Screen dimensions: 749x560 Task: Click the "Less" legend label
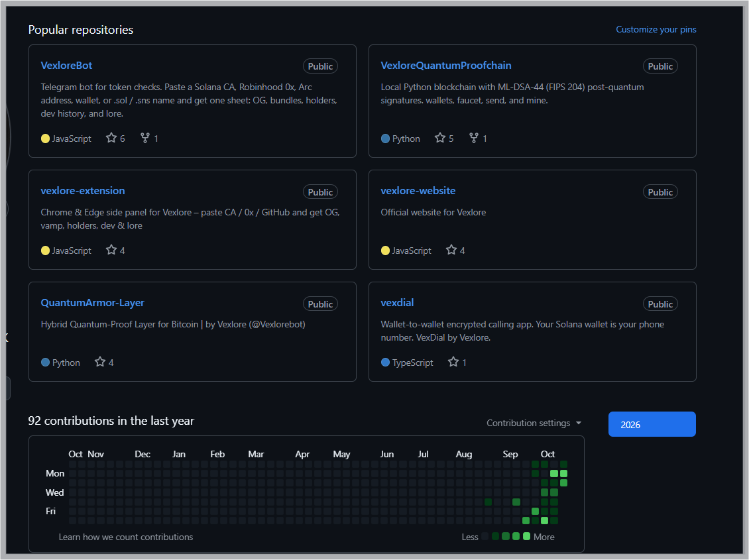[470, 537]
